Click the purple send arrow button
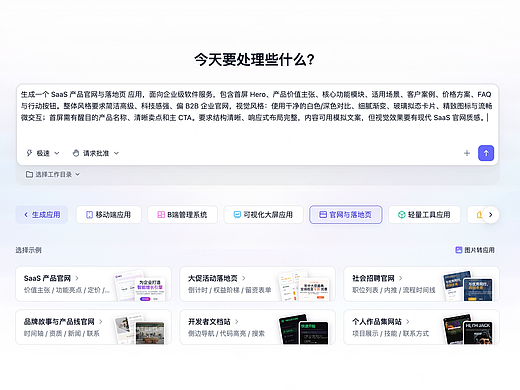520x390 pixels. [486, 153]
